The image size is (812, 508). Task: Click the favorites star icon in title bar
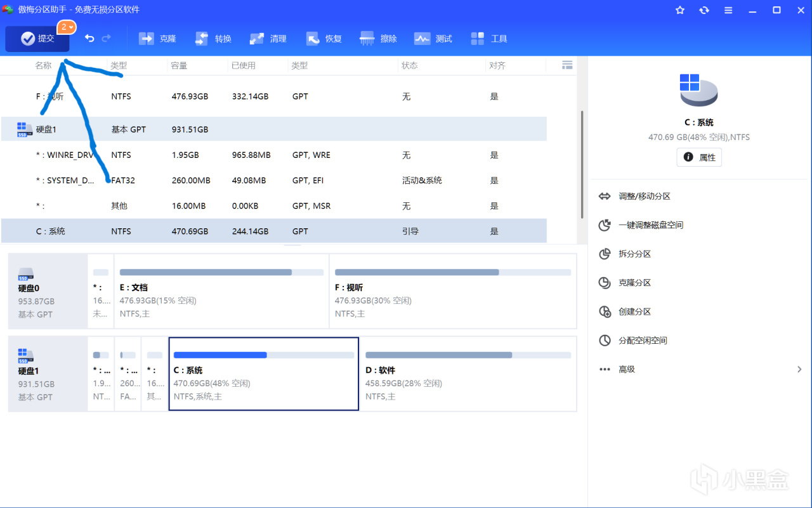click(680, 10)
